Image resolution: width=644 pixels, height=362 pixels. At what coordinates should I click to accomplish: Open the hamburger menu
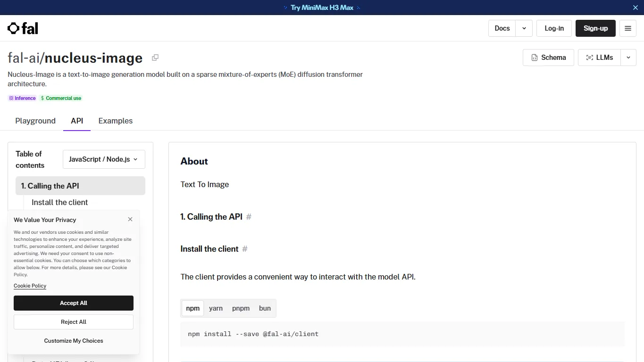click(627, 28)
